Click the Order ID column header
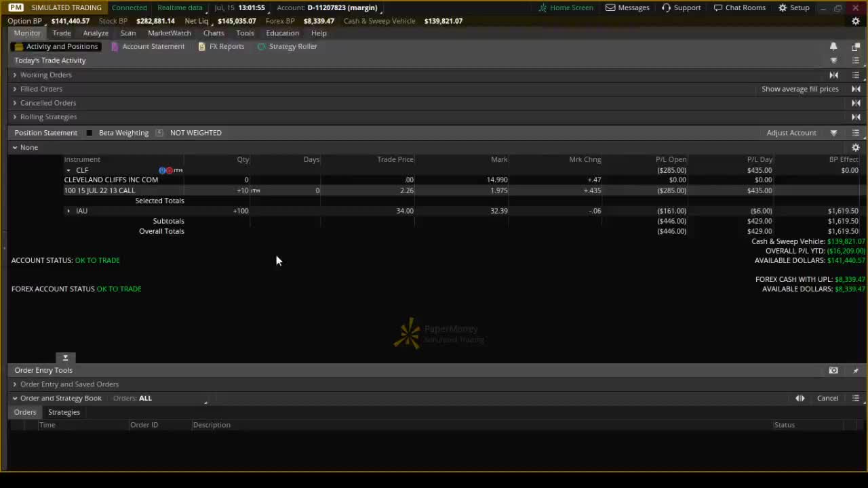The height and width of the screenshot is (488, 868). (x=144, y=425)
